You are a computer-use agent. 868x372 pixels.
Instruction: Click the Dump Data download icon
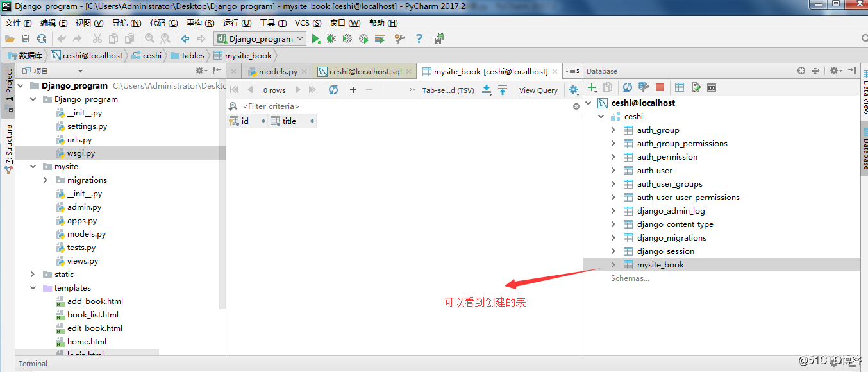click(x=487, y=90)
